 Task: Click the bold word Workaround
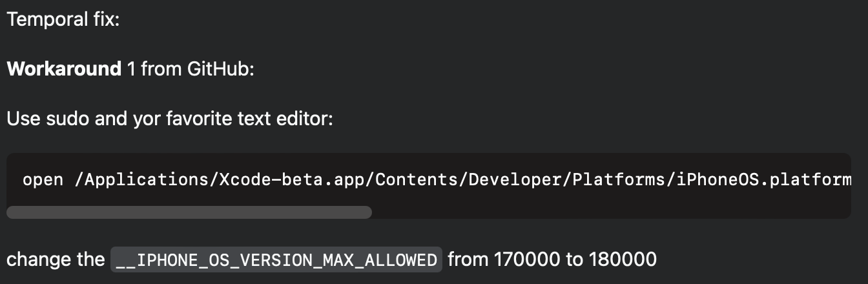point(64,69)
